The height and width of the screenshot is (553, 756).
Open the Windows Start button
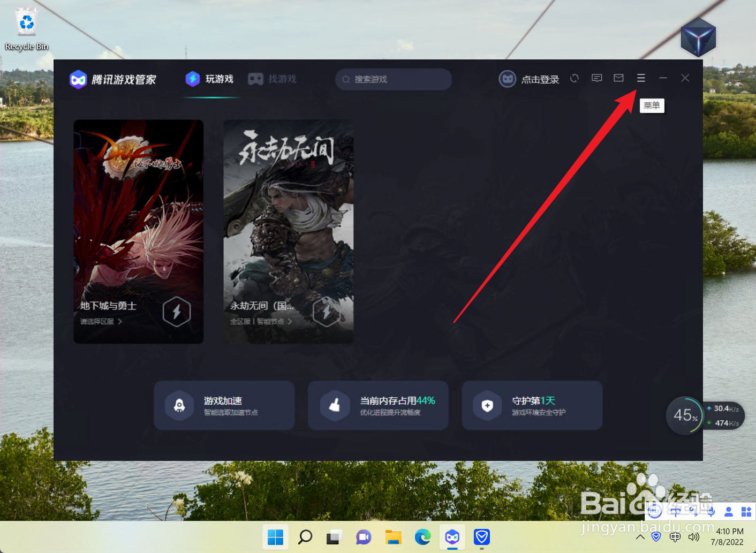point(275,537)
